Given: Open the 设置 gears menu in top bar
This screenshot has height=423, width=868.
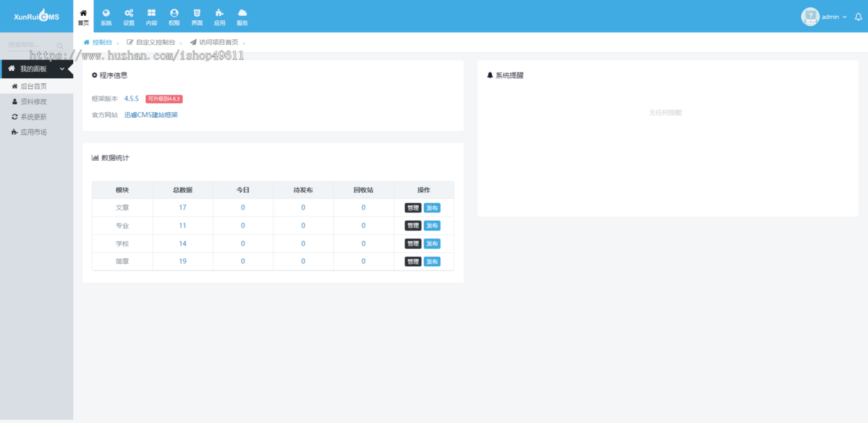Looking at the screenshot, I should pos(129,17).
